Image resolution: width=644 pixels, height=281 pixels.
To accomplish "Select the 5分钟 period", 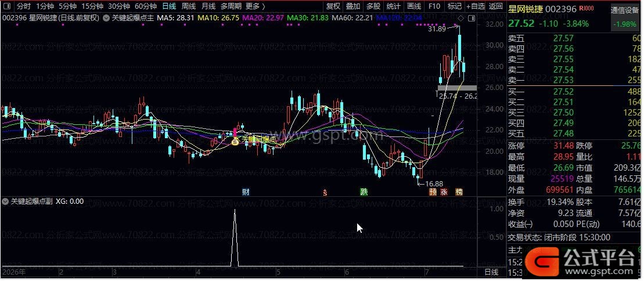I will (x=67, y=6).
